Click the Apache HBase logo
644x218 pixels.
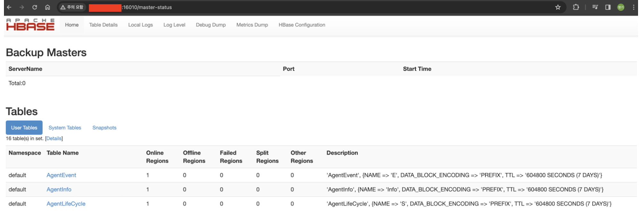coord(30,25)
